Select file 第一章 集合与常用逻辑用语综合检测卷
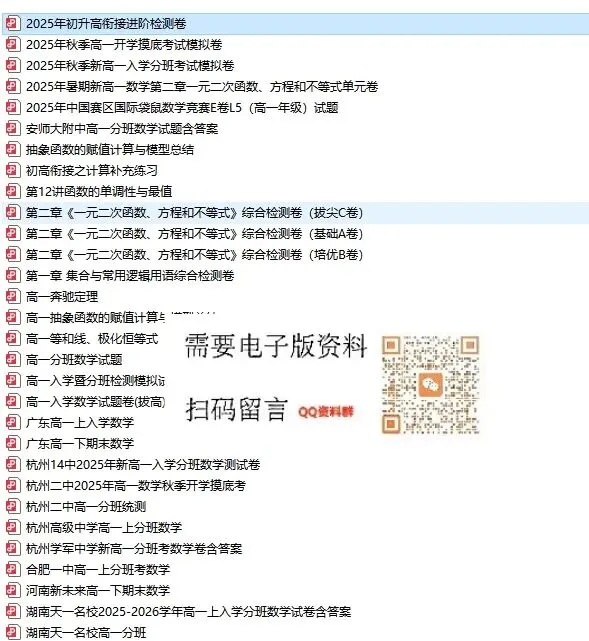 click(130, 276)
